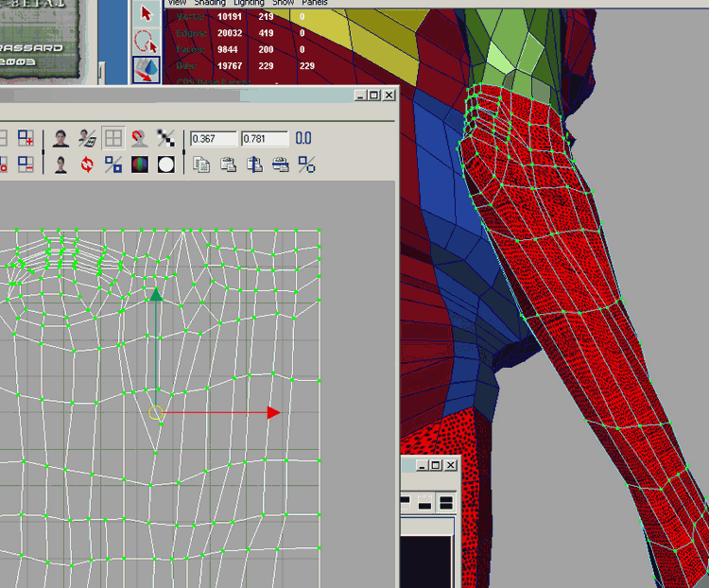The width and height of the screenshot is (709, 588).
Task: Open the Shading menu
Action: 210,3
